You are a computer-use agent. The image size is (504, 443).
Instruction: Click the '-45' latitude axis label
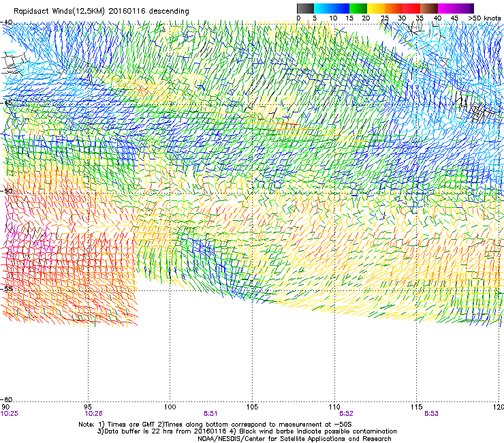(x=7, y=103)
